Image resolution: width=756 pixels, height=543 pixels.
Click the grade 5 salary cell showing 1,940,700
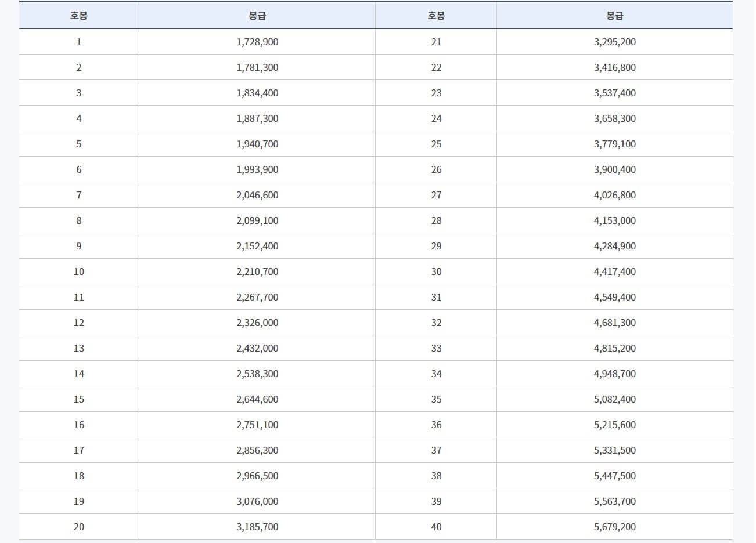click(x=256, y=144)
